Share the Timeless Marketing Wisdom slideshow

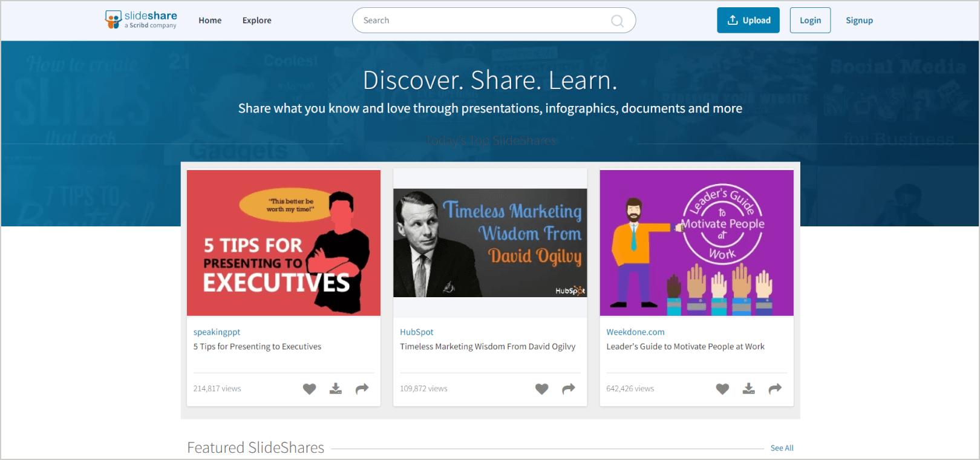pos(568,389)
